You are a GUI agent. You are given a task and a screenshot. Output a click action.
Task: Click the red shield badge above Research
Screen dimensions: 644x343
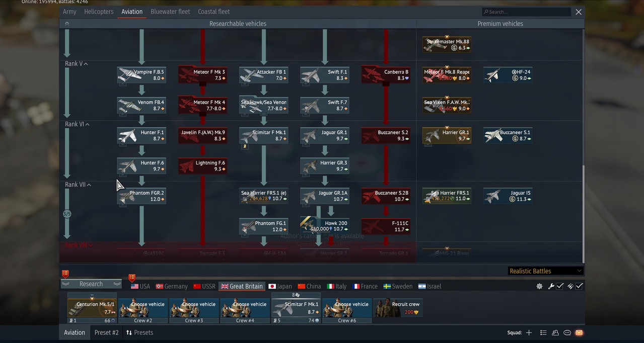click(65, 274)
